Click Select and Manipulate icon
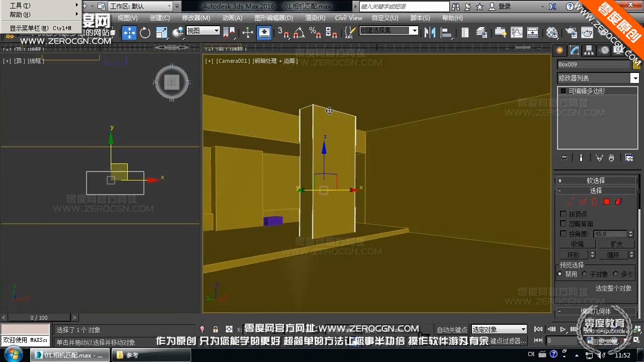 (x=248, y=33)
